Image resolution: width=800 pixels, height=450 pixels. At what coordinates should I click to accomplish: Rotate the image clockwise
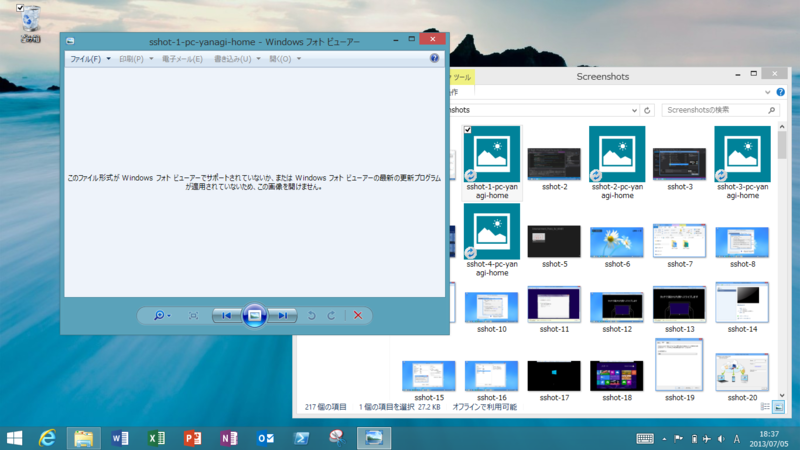332,316
